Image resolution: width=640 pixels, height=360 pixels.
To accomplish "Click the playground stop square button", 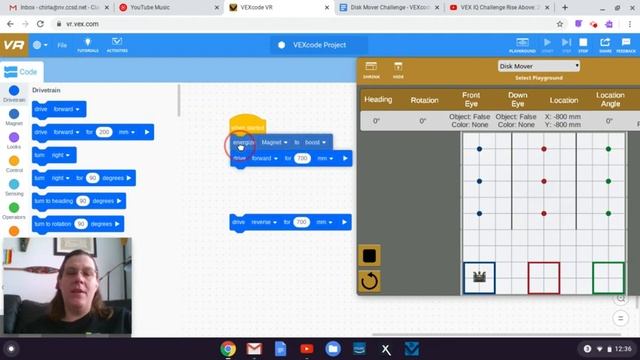I will [x=369, y=256].
